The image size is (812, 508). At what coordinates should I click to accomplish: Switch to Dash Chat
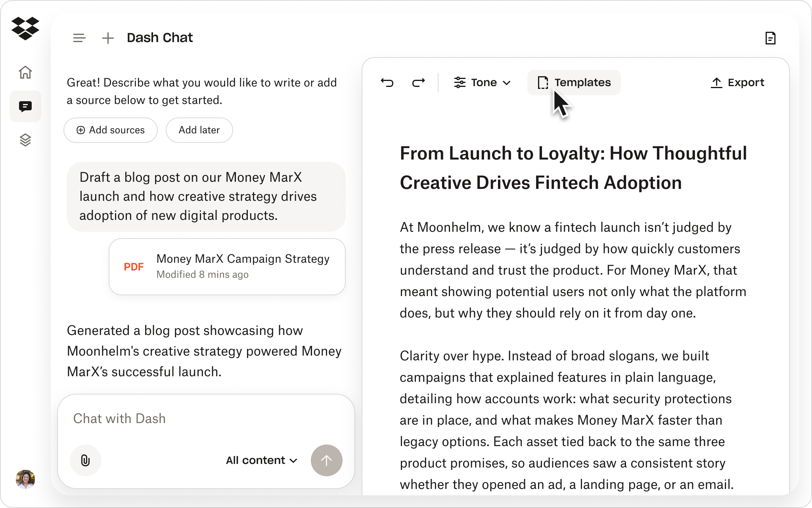160,38
